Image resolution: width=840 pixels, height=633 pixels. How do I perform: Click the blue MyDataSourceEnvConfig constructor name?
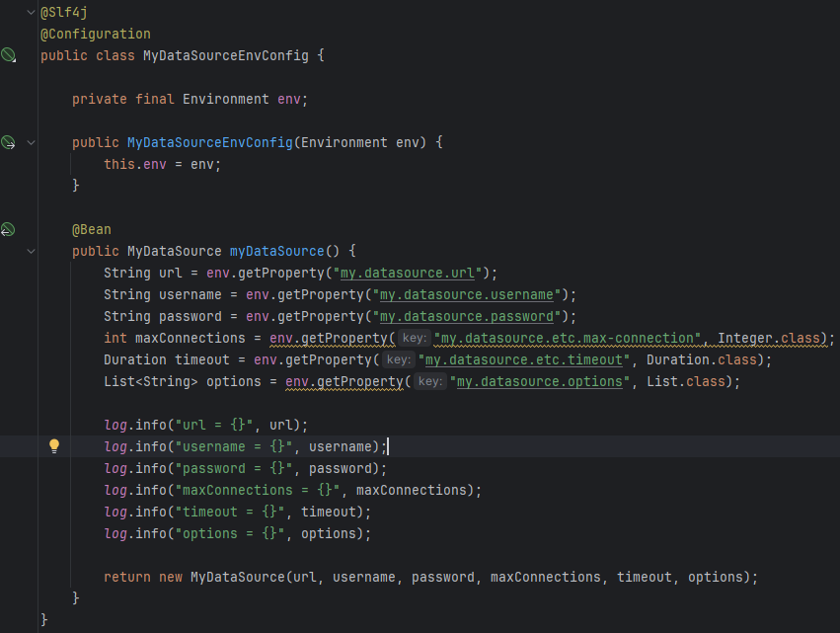210,142
